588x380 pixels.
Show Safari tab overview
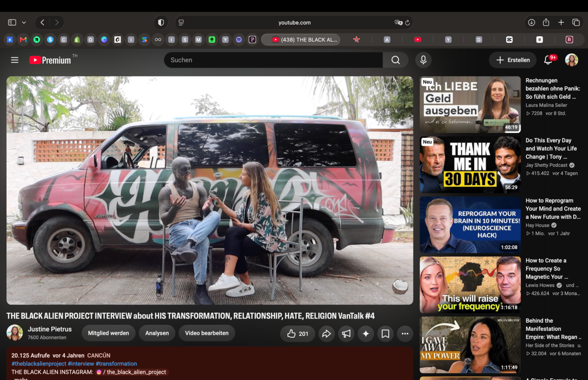(576, 22)
